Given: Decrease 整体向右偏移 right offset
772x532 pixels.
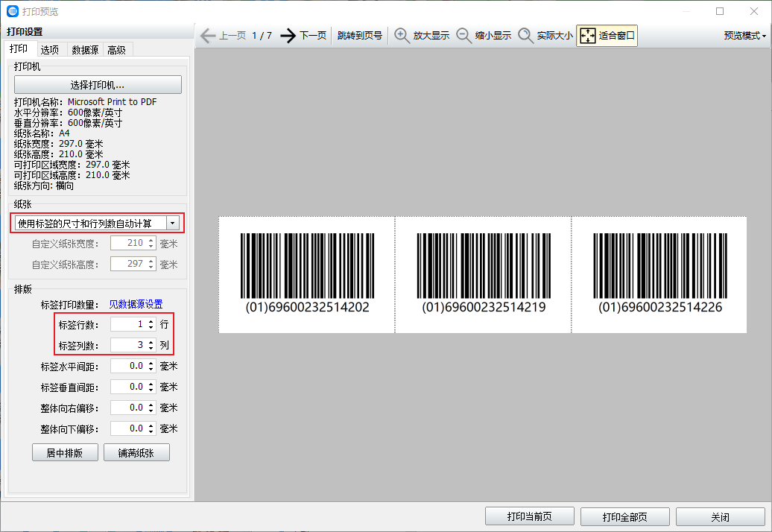Looking at the screenshot, I should tap(151, 411).
